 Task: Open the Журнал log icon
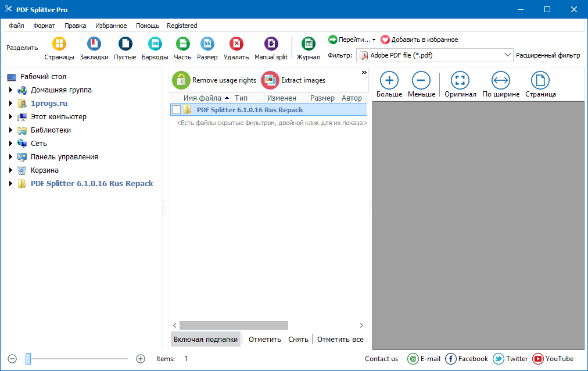(x=308, y=44)
